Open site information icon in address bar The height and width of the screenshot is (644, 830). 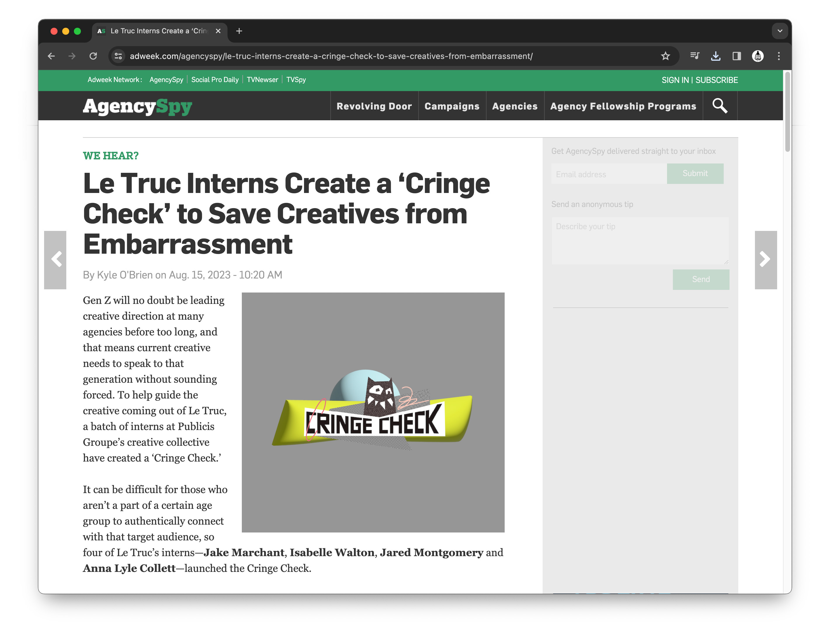pyautogui.click(x=118, y=56)
